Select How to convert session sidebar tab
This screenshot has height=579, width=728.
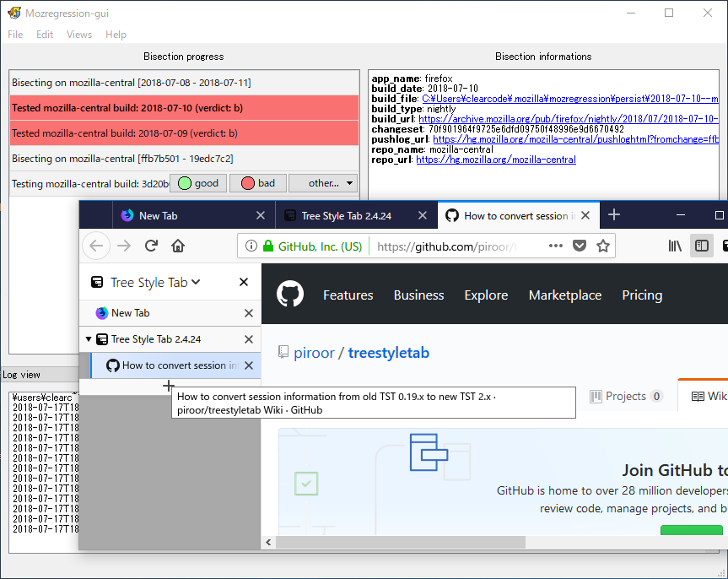[176, 365]
